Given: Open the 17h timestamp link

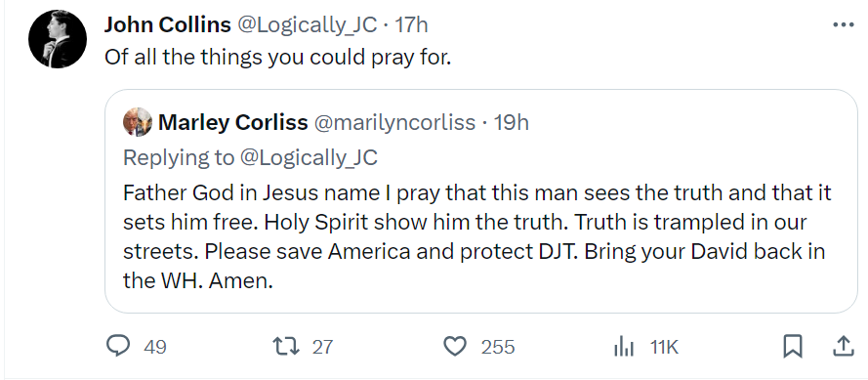Looking at the screenshot, I should tap(411, 25).
